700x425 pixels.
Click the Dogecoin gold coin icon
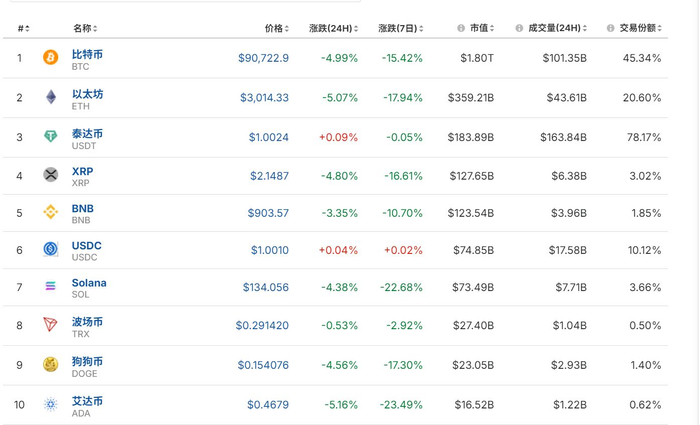50,364
